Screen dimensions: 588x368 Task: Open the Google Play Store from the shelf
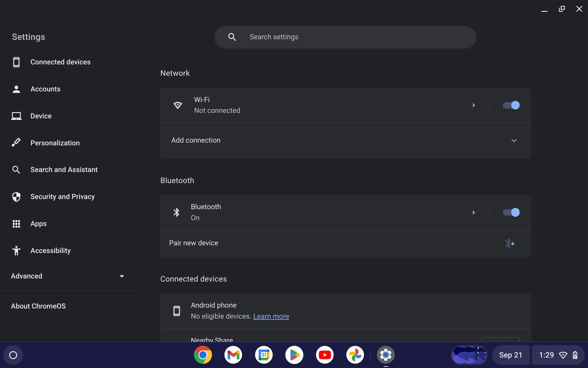pos(294,355)
